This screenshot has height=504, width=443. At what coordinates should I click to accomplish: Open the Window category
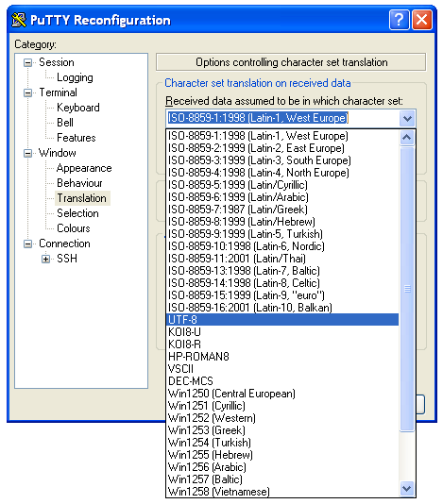click(58, 153)
